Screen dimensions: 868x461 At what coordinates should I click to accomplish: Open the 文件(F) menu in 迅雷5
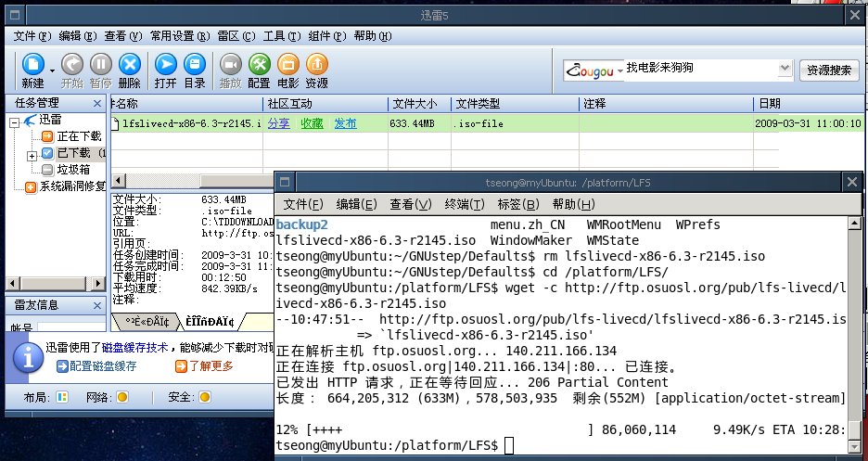click(32, 36)
